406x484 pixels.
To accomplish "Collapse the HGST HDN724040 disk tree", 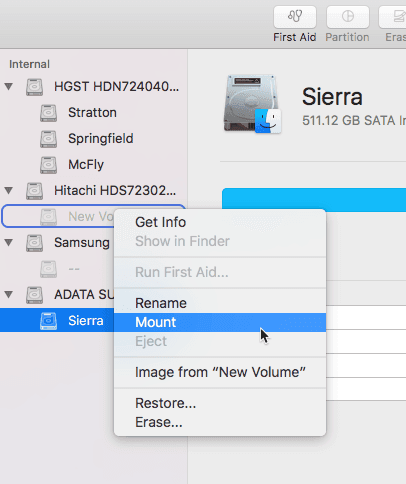I will tap(9, 87).
